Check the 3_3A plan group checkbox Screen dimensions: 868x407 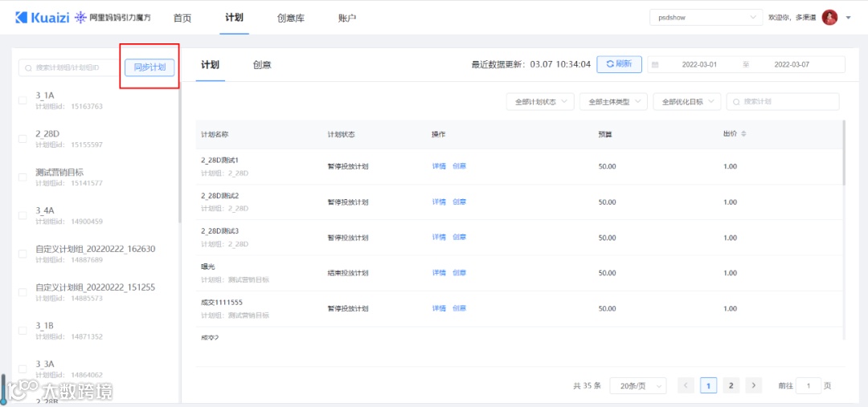click(x=23, y=368)
